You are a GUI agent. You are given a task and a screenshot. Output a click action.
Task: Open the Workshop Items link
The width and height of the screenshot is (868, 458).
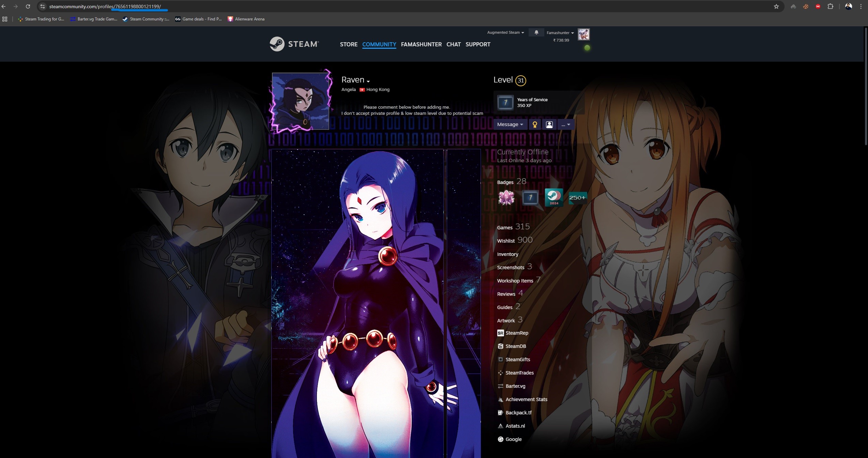click(518, 280)
